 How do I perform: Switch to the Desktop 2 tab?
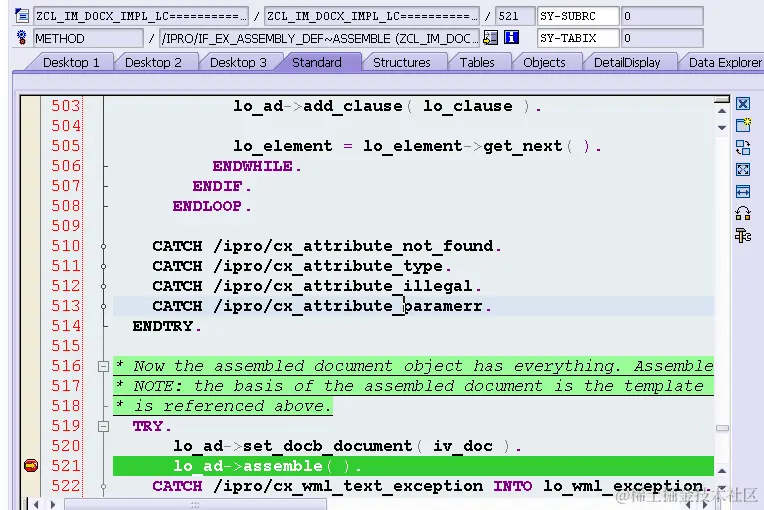(x=153, y=63)
